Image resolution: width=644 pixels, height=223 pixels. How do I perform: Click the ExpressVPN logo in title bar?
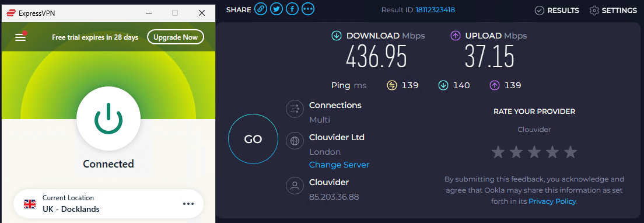[x=10, y=13]
